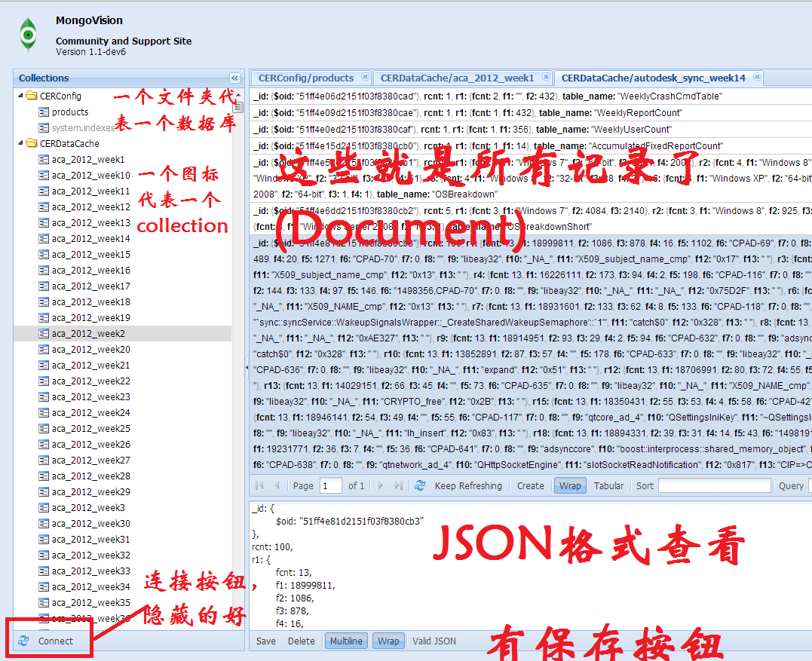The image size is (812, 661).
Task: Open the aca_2012_week14 collection
Action: click(x=91, y=239)
